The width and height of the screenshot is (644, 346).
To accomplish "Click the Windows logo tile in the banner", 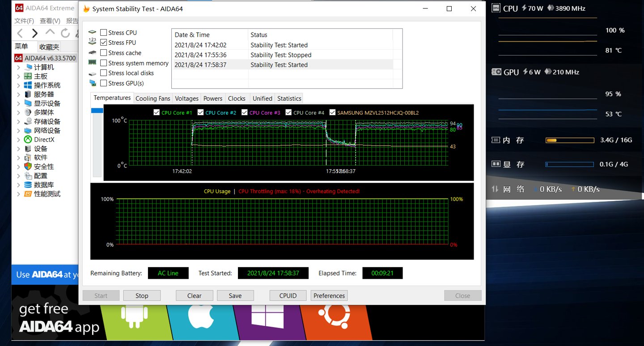I will tap(267, 317).
